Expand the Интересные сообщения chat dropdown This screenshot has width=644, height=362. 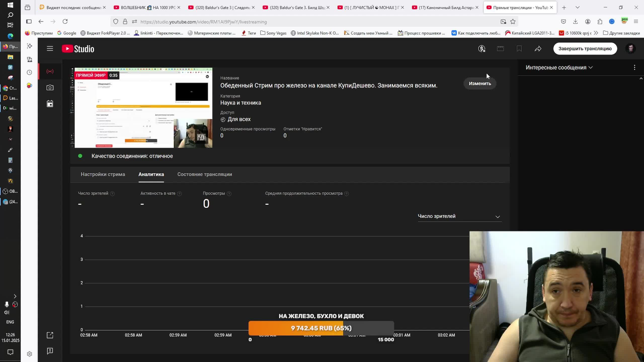tap(559, 68)
